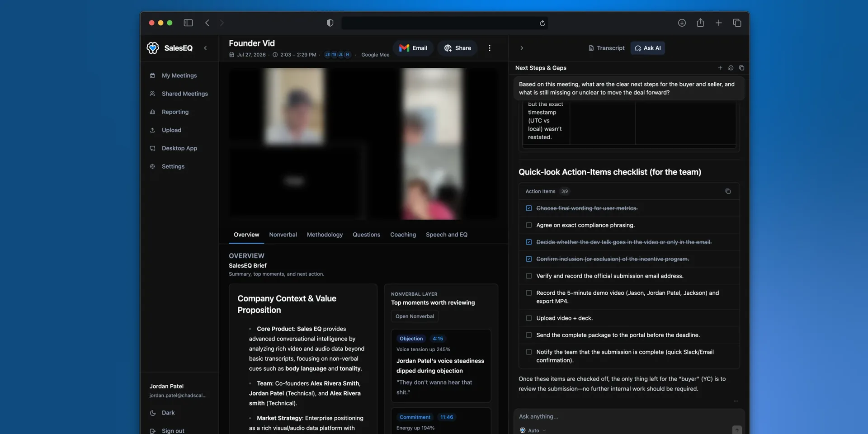
Task: Open browser downloads icon
Action: (x=682, y=23)
